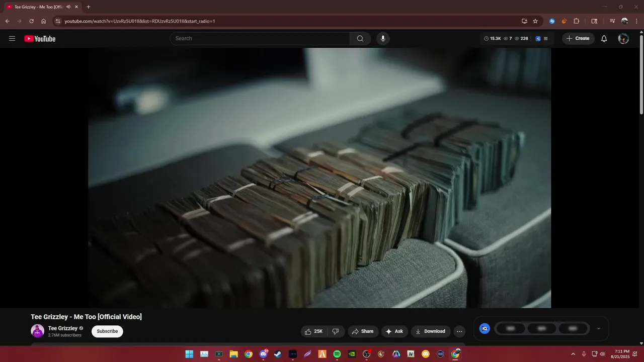644x362 pixels.
Task: Click the tray microphone icon
Action: (x=584, y=354)
